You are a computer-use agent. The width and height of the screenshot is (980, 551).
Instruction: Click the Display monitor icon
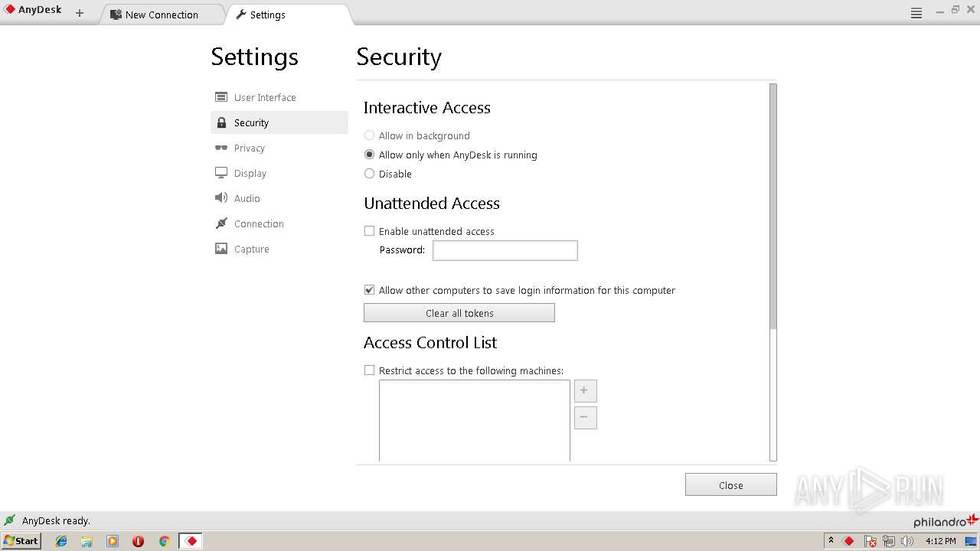point(221,173)
